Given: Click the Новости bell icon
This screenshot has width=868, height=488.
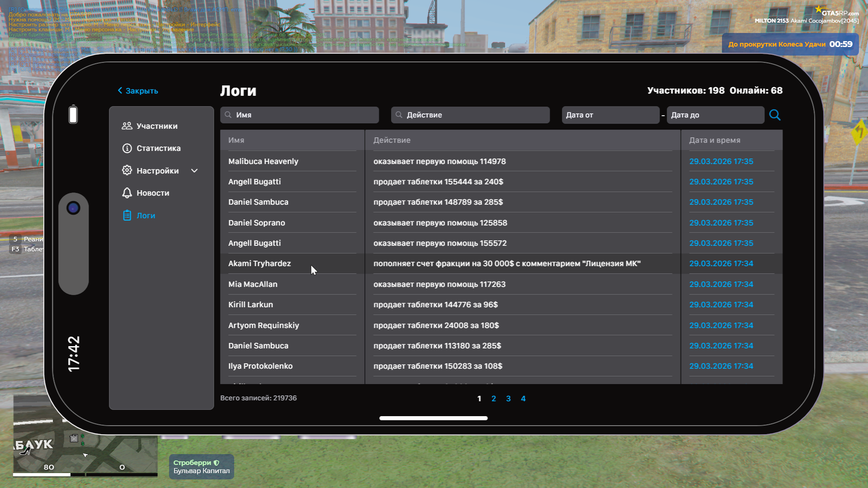Looking at the screenshot, I should (x=127, y=193).
